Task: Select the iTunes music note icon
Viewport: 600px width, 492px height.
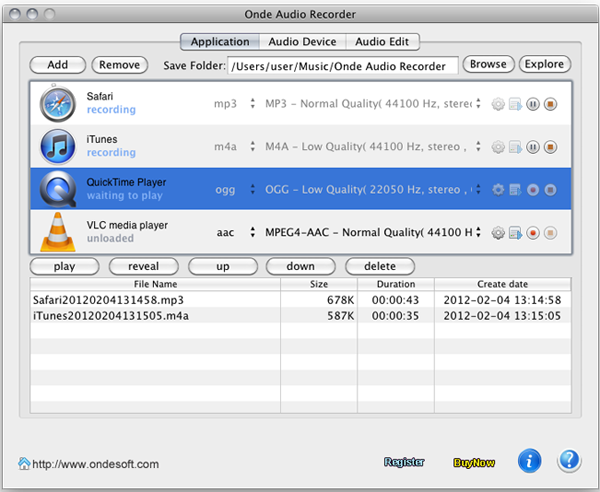Action: coord(58,147)
